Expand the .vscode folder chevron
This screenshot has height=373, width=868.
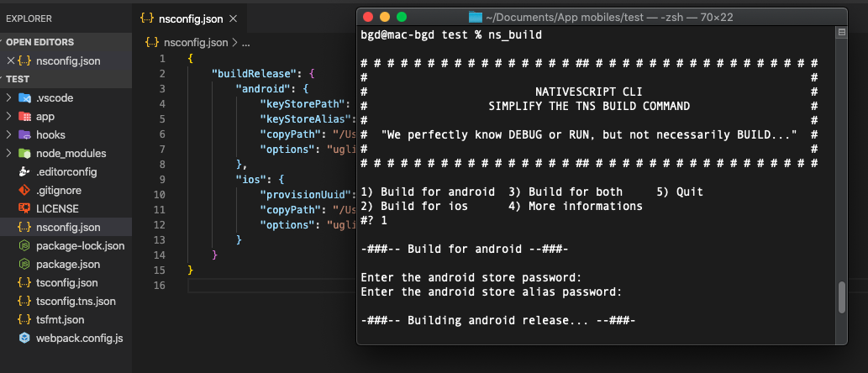(8, 97)
